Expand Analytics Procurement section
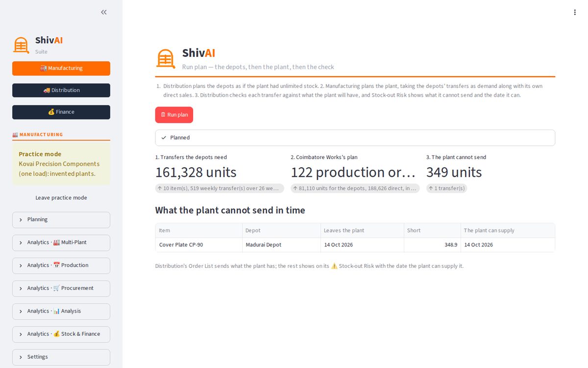 [x=61, y=289]
